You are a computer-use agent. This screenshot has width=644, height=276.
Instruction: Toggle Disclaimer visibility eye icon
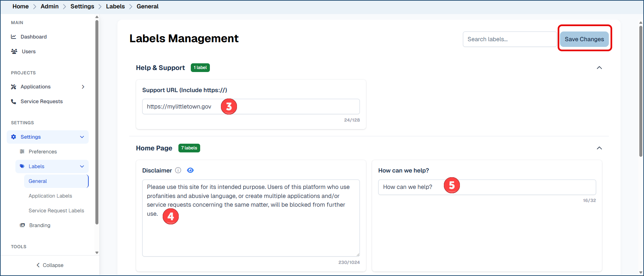pyautogui.click(x=190, y=170)
